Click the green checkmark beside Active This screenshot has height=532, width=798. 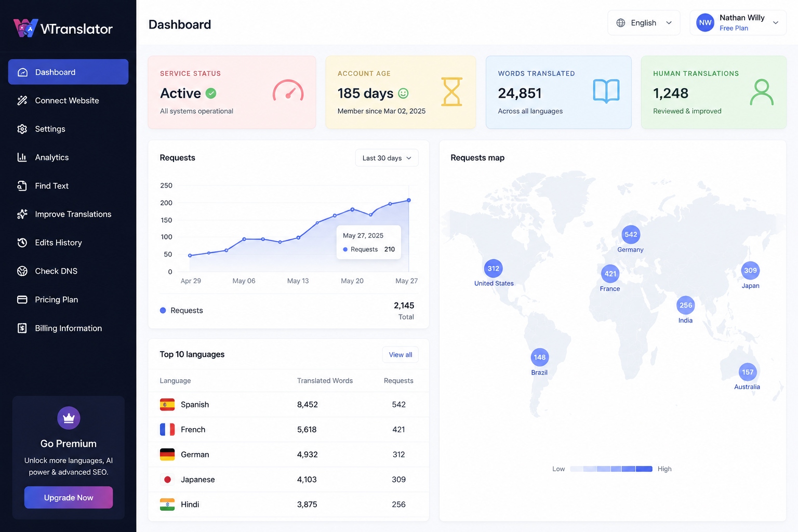point(211,94)
